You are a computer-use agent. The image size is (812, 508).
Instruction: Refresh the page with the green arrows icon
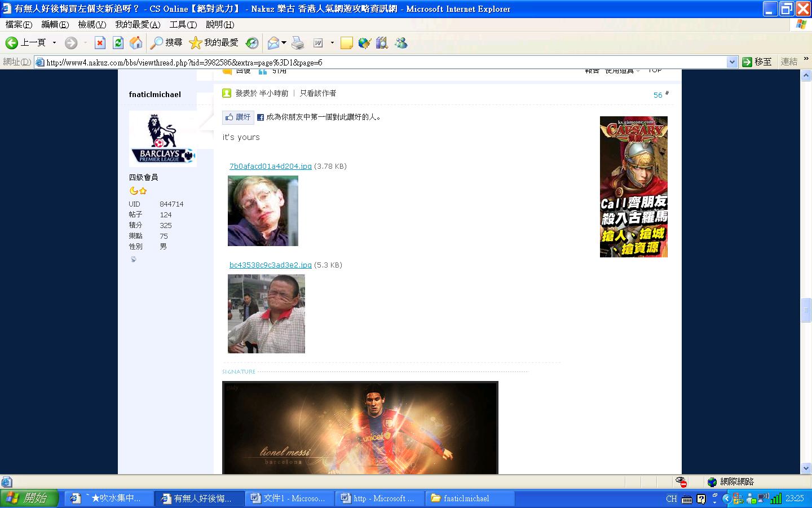(x=118, y=43)
